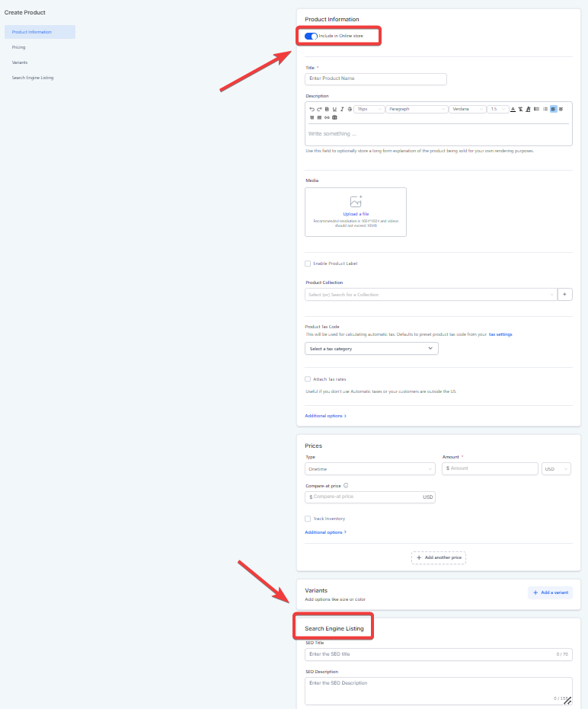
Task: Open the Select a tax category dropdown
Action: pyautogui.click(x=372, y=349)
